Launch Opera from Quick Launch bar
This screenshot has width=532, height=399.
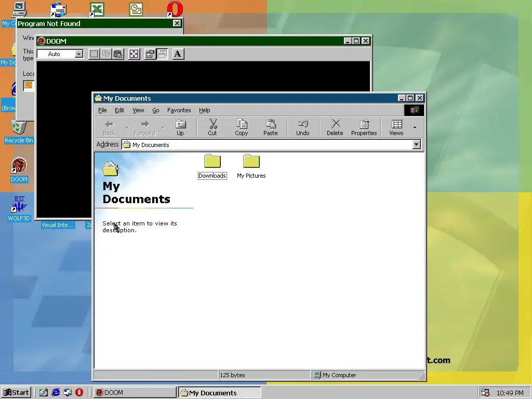79,393
